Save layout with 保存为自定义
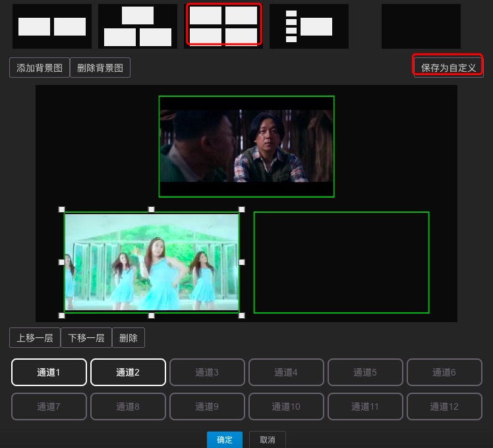493x448 pixels. [x=448, y=67]
